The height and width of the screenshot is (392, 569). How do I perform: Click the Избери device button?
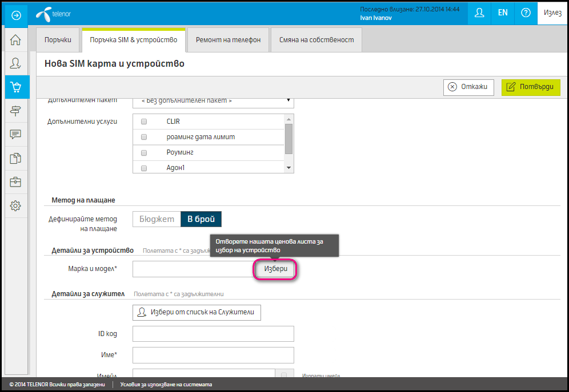(275, 269)
